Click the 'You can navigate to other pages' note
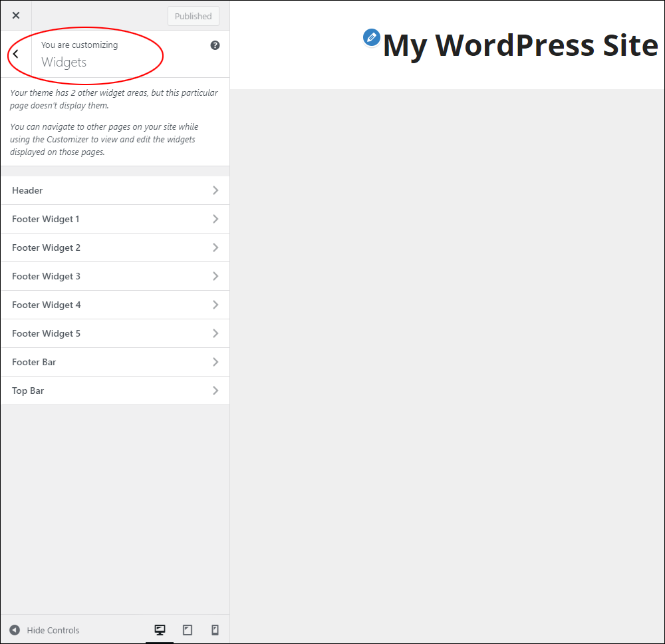This screenshot has height=644, width=665. (x=104, y=139)
